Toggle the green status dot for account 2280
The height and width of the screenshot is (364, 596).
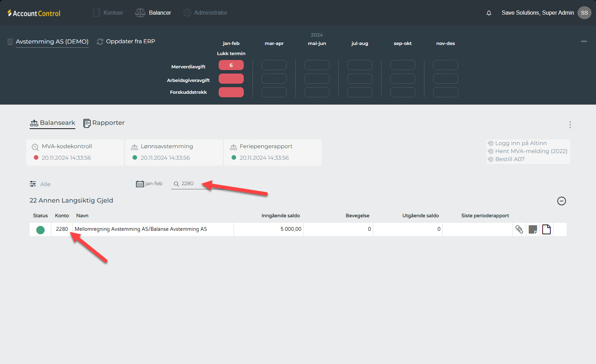[x=40, y=230]
